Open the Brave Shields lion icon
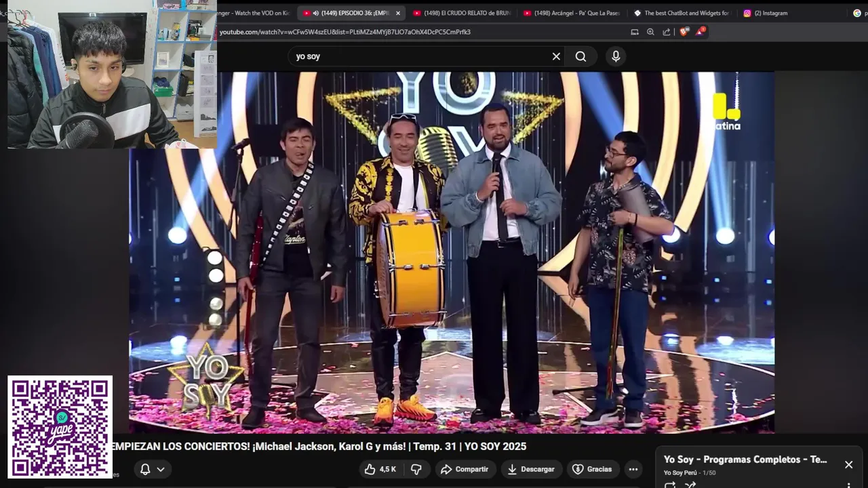This screenshot has width=868, height=488. click(684, 32)
